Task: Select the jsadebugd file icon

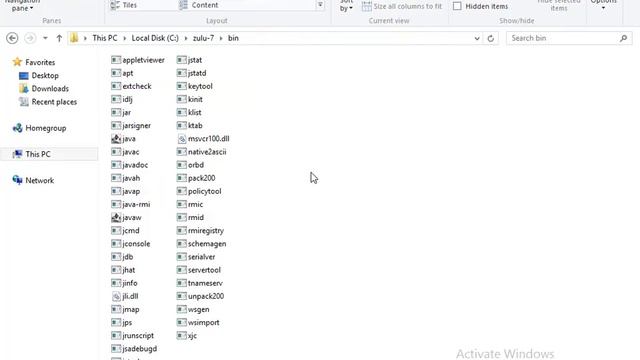Action: [x=116, y=349]
